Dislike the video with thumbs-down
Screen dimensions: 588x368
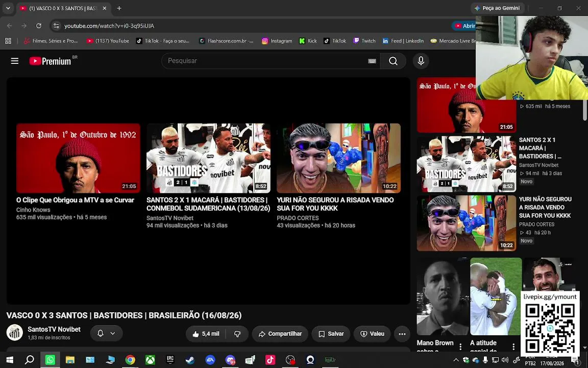tap(237, 334)
